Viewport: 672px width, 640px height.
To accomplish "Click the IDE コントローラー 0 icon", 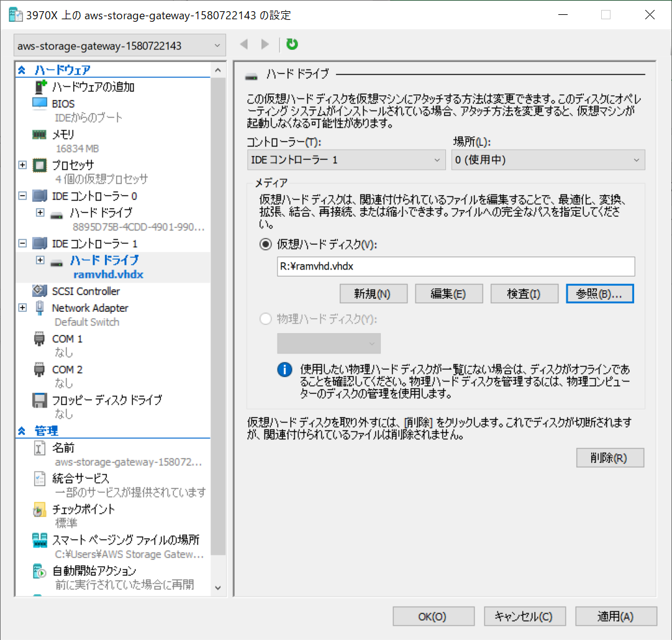I will [39, 196].
